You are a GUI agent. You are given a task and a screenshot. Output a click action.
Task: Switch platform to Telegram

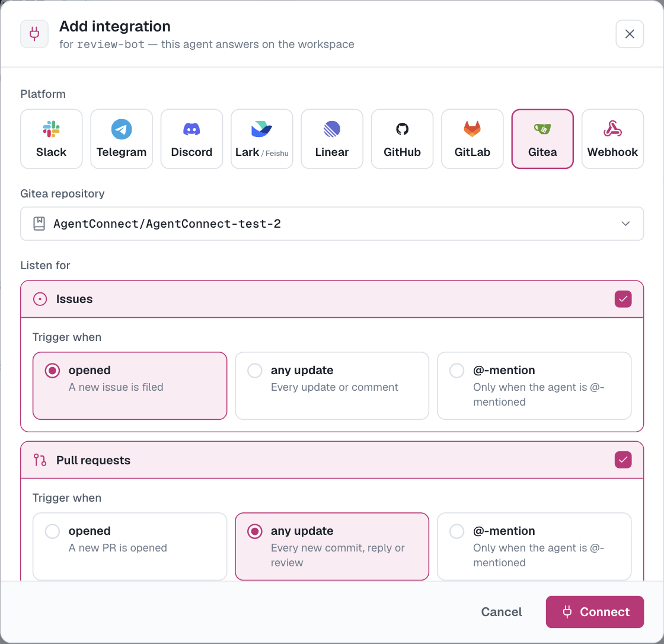pyautogui.click(x=122, y=139)
